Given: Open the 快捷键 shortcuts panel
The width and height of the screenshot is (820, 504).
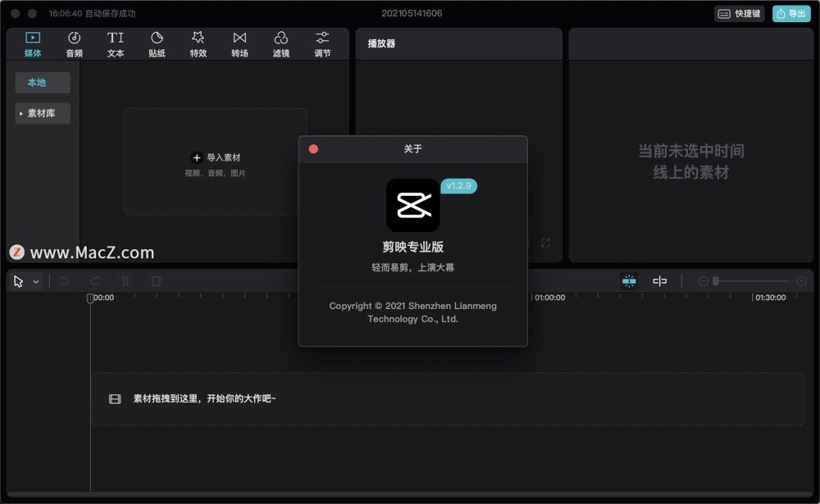Looking at the screenshot, I should [740, 14].
